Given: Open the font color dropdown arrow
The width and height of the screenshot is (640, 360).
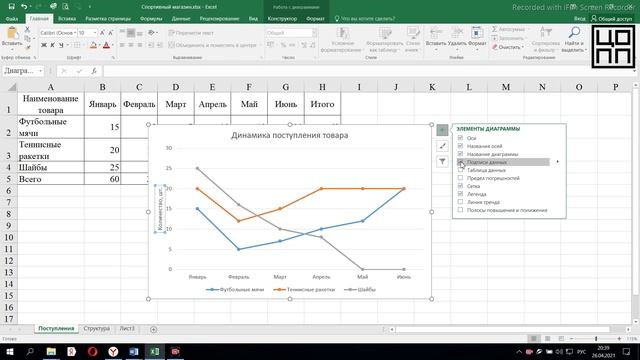Looking at the screenshot, I should pyautogui.click(x=113, y=45).
